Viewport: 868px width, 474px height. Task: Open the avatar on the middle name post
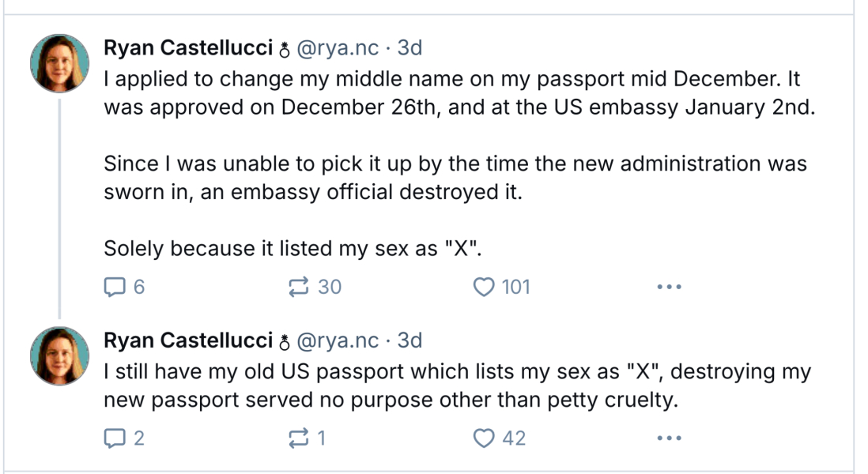[59, 63]
